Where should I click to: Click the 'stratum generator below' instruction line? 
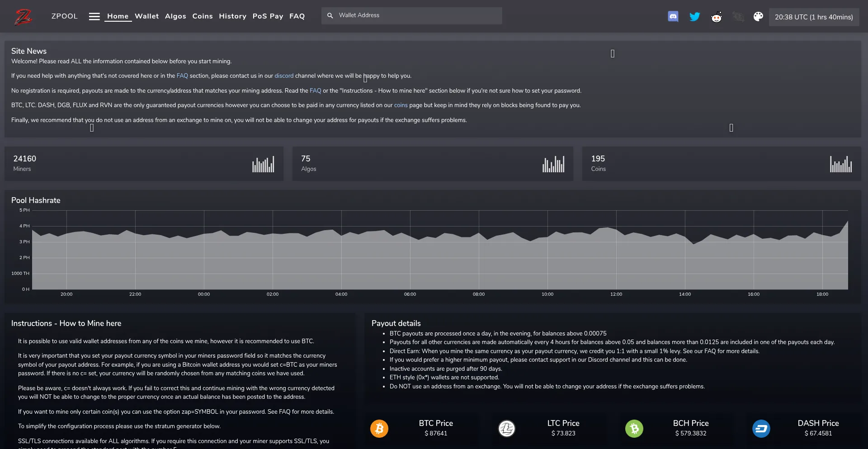tap(119, 426)
